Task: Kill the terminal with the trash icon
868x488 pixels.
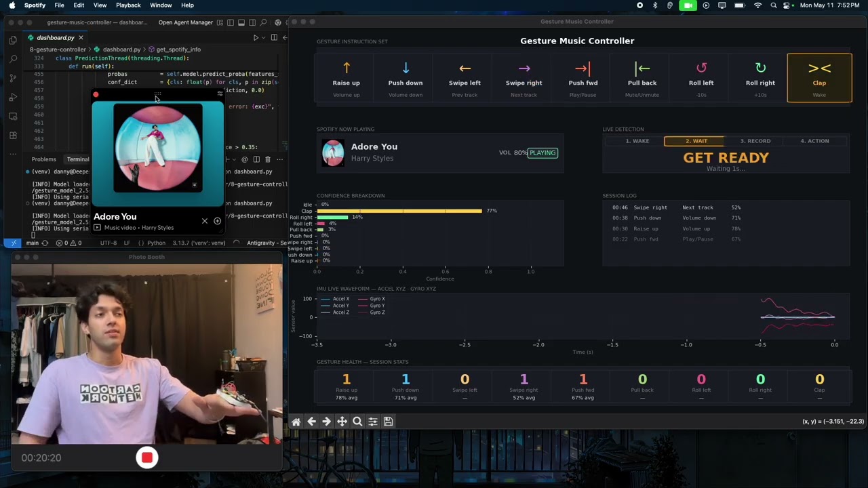Action: 268,159
